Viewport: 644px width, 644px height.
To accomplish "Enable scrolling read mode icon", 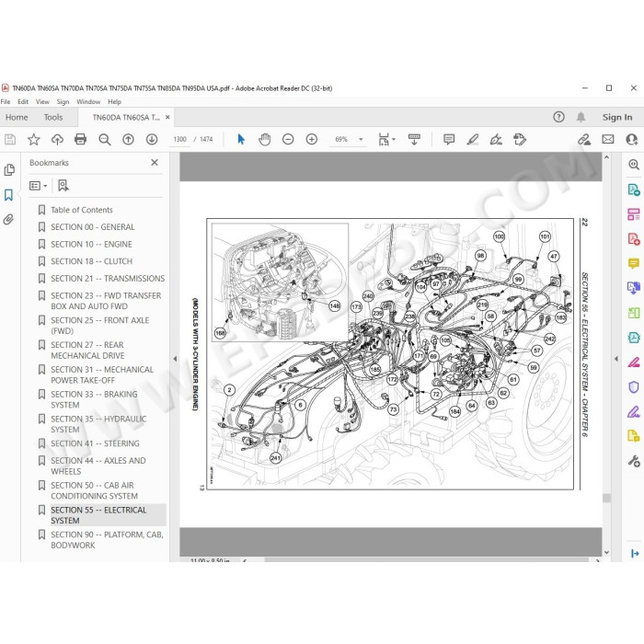I will pos(414,139).
